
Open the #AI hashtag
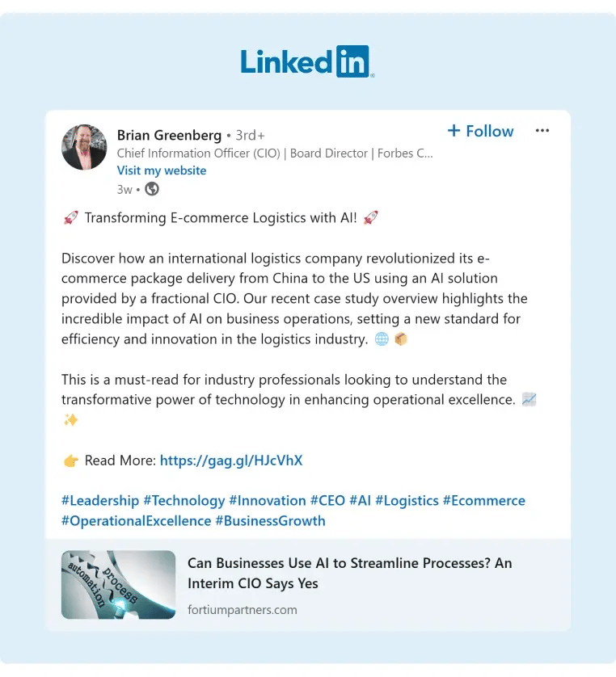click(361, 501)
